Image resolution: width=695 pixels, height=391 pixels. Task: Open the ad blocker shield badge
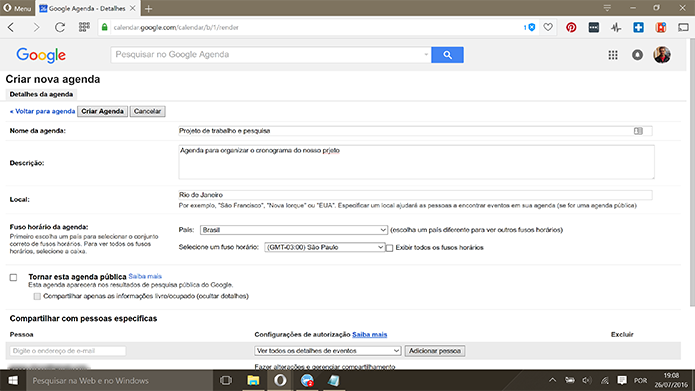point(530,27)
